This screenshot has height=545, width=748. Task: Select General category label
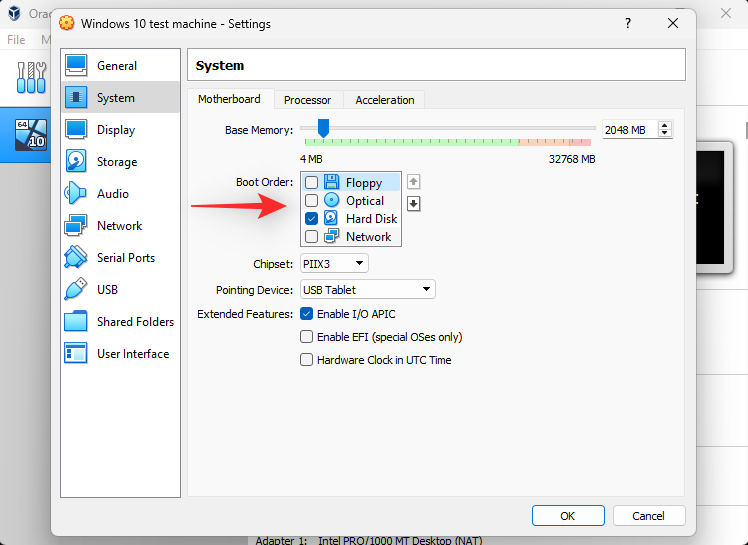click(x=117, y=65)
